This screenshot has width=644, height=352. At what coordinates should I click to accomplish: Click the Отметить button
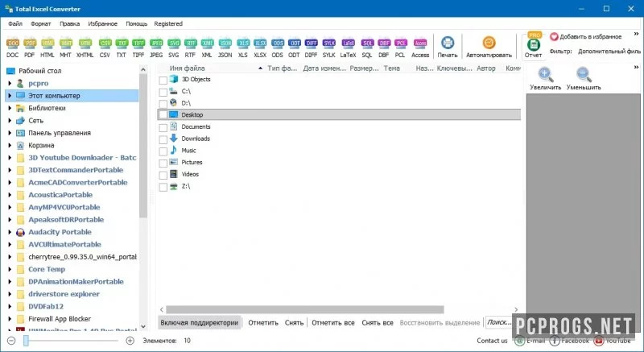pyautogui.click(x=263, y=323)
